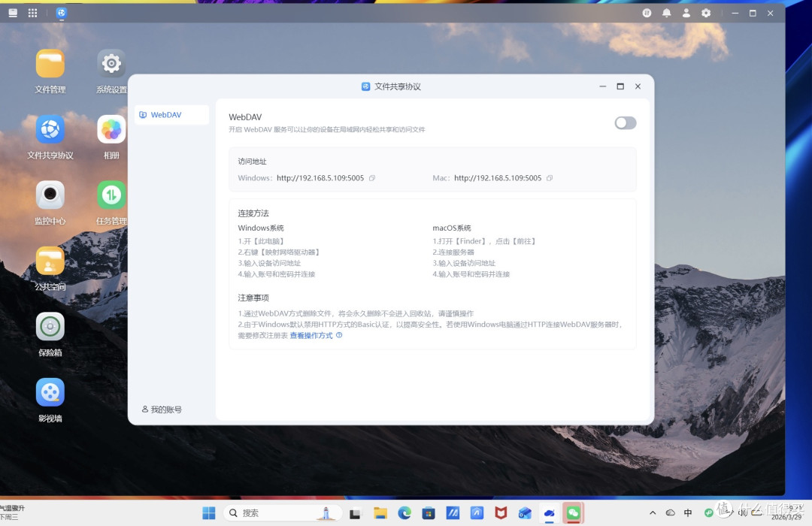Copy the Mac access address
The height and width of the screenshot is (526, 812).
[550, 178]
